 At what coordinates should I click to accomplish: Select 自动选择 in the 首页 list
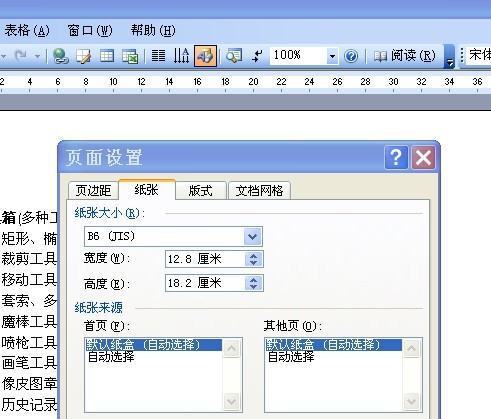click(111, 357)
